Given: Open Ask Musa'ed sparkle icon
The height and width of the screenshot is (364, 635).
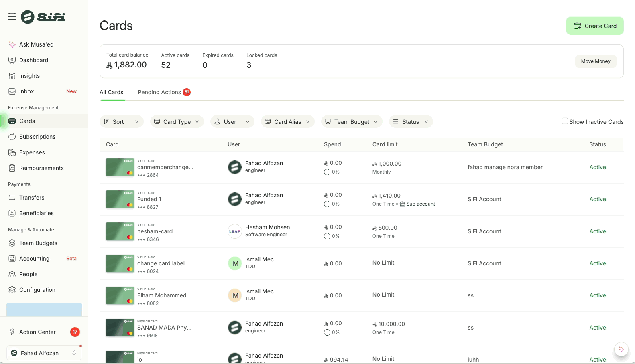Looking at the screenshot, I should (x=12, y=44).
